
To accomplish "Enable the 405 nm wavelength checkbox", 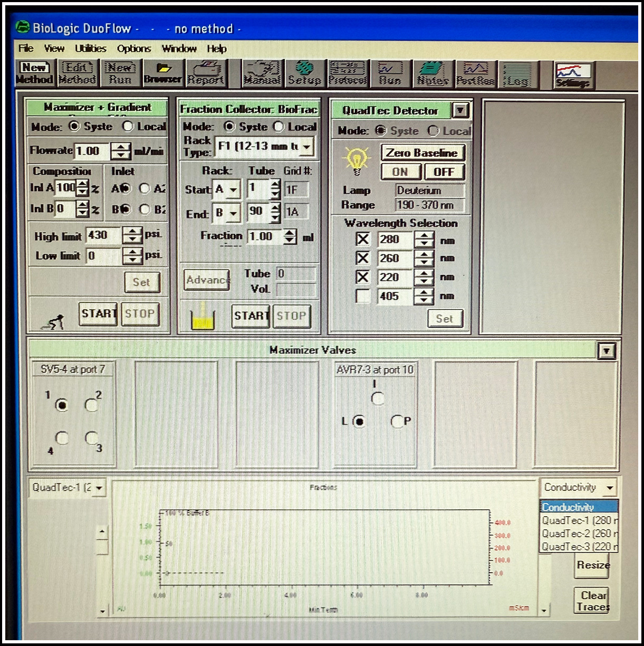I will [x=363, y=296].
